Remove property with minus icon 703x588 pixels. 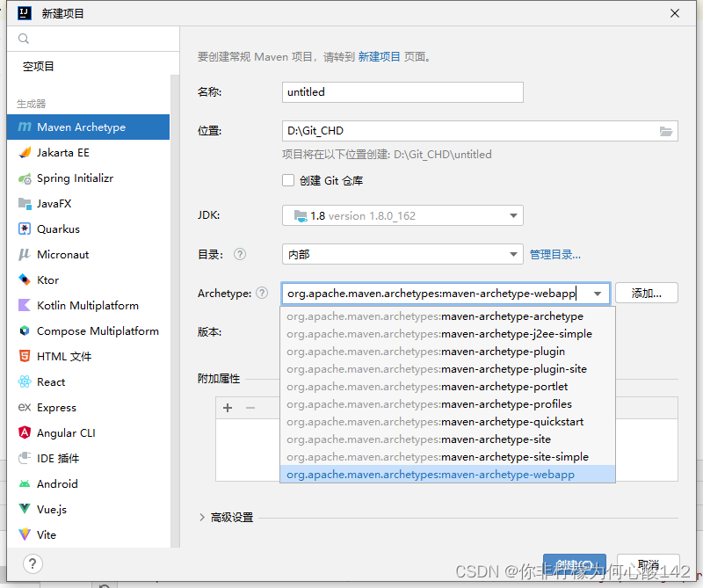click(250, 408)
